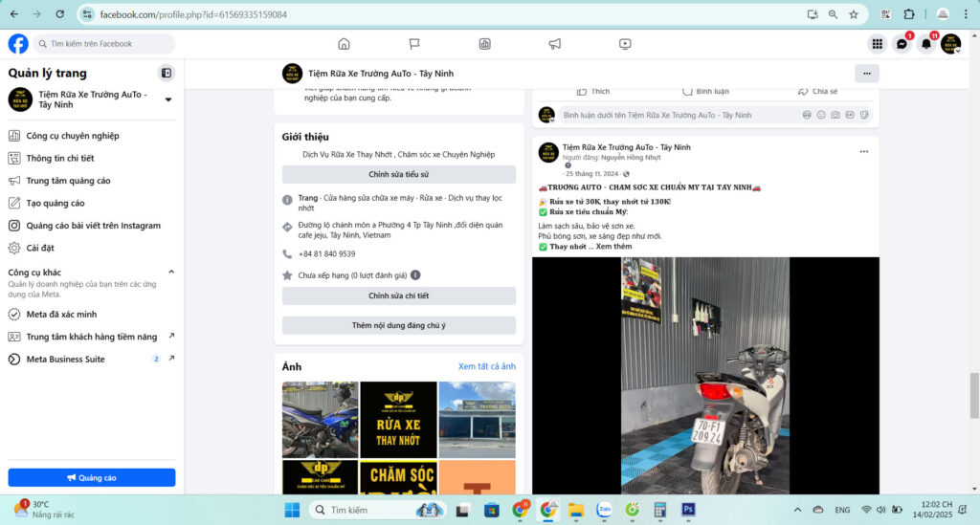
Task: Expand the page switcher dropdown arrow
Action: click(168, 99)
